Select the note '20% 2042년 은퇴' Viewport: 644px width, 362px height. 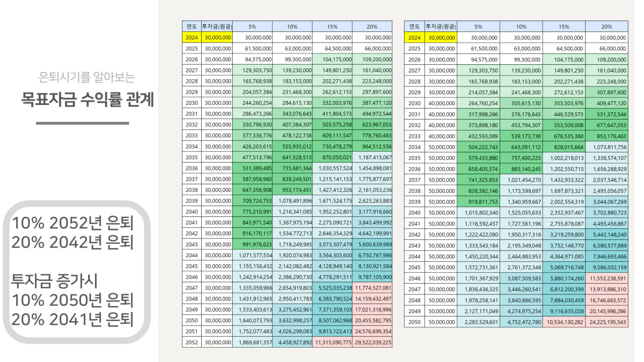(x=73, y=242)
